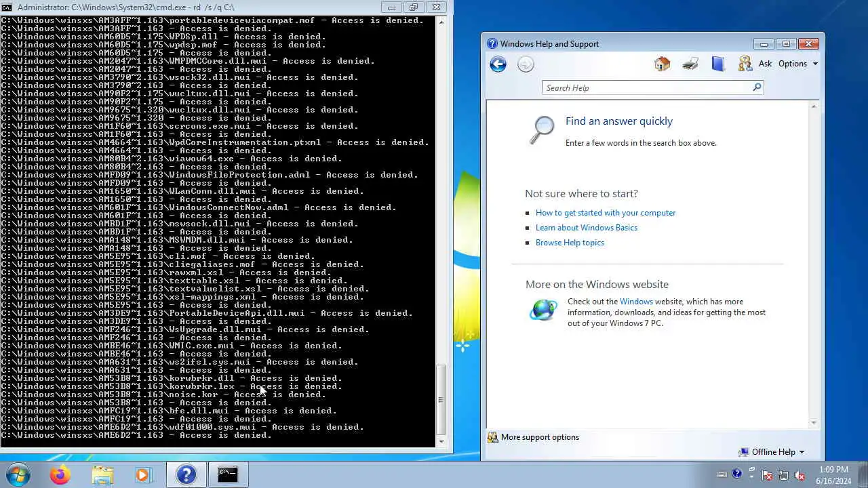This screenshot has height=488, width=868.
Task: Click the cmd line mentioning WpdCoreInstrumentation.ptxml
Action: tap(215, 142)
